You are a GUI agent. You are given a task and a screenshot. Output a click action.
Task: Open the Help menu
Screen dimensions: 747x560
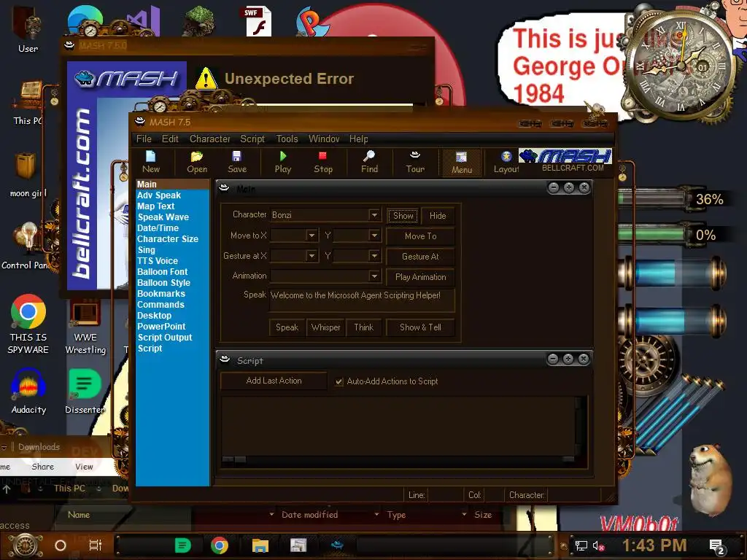click(x=358, y=139)
